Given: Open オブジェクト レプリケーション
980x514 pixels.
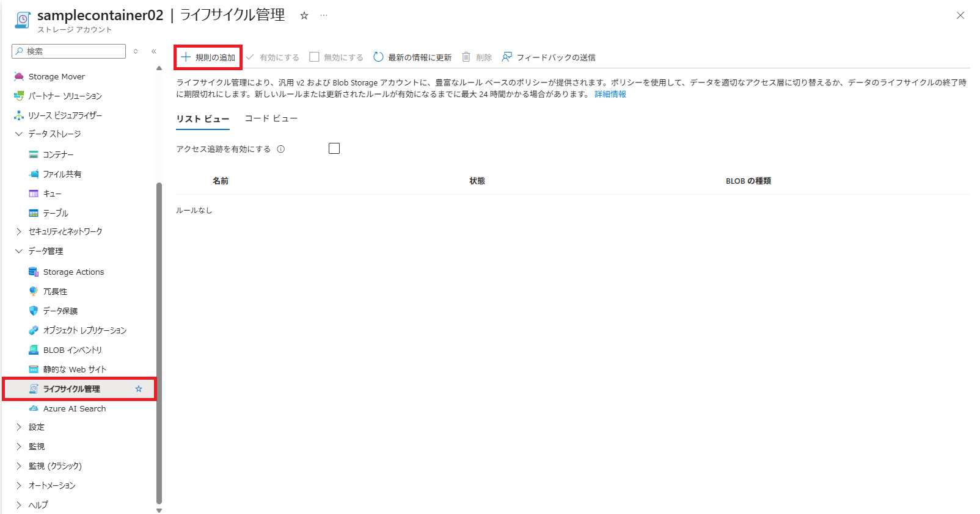Looking at the screenshot, I should coord(85,330).
